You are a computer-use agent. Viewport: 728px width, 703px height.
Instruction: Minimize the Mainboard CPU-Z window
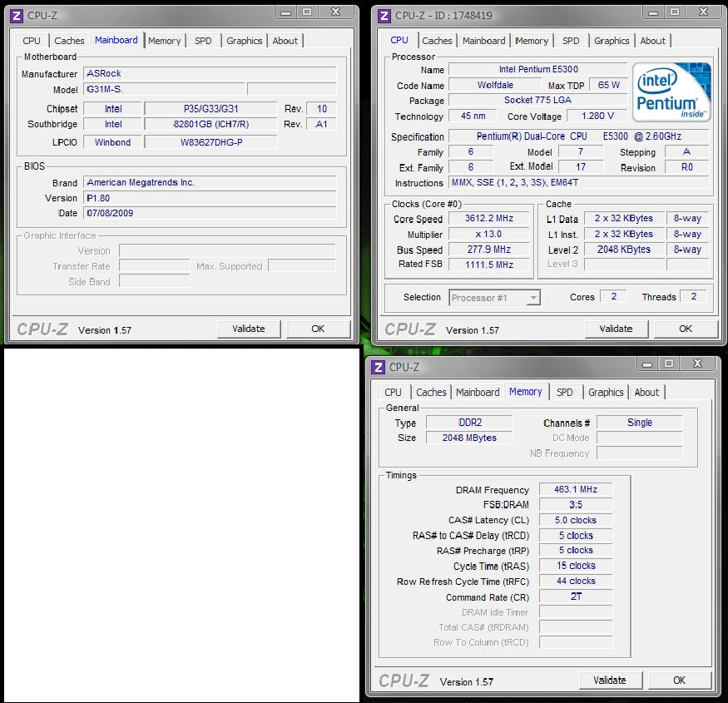pyautogui.click(x=286, y=12)
